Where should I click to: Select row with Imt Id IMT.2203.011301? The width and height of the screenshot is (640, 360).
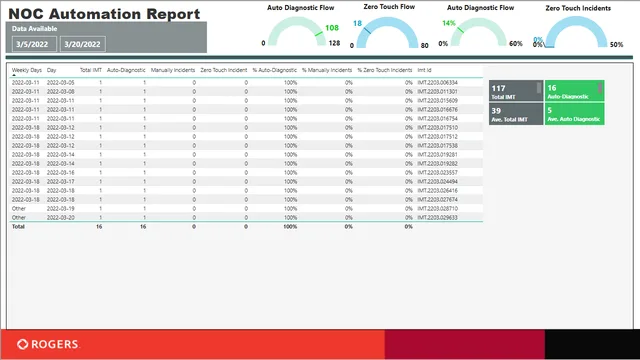[x=246, y=91]
